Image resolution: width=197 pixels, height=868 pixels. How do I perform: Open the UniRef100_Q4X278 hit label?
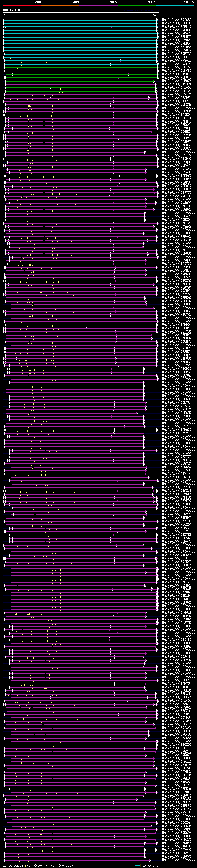coord(177,101)
